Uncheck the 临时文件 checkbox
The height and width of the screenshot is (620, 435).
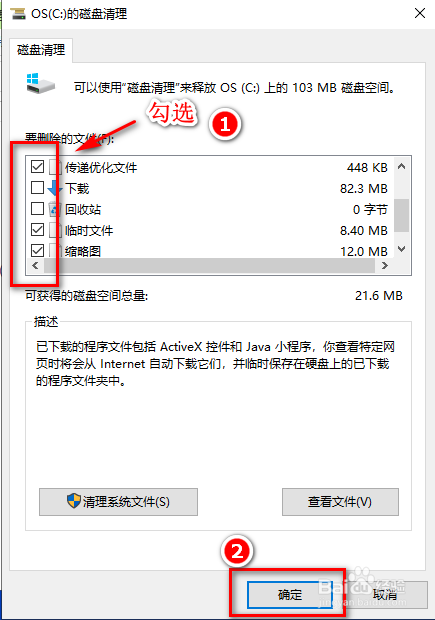pyautogui.click(x=37, y=229)
